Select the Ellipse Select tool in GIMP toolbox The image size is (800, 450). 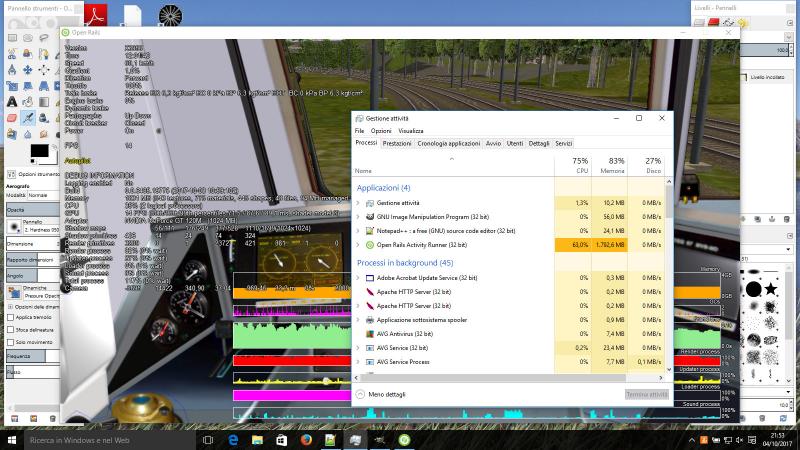28,38
